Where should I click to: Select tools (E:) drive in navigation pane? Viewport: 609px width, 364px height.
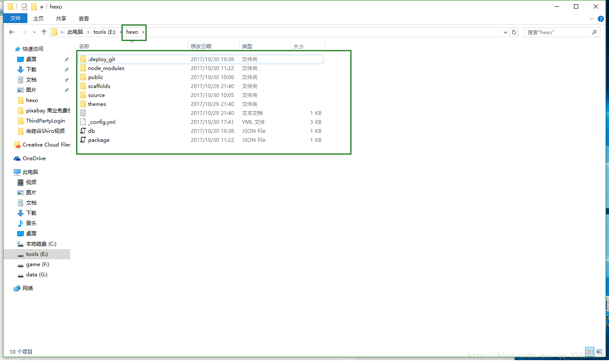(x=37, y=254)
